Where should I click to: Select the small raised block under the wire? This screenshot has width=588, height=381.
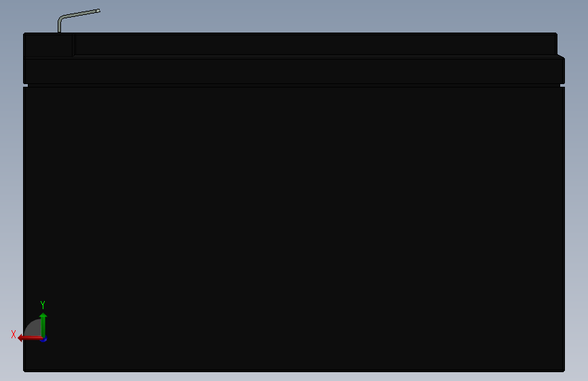[48, 45]
